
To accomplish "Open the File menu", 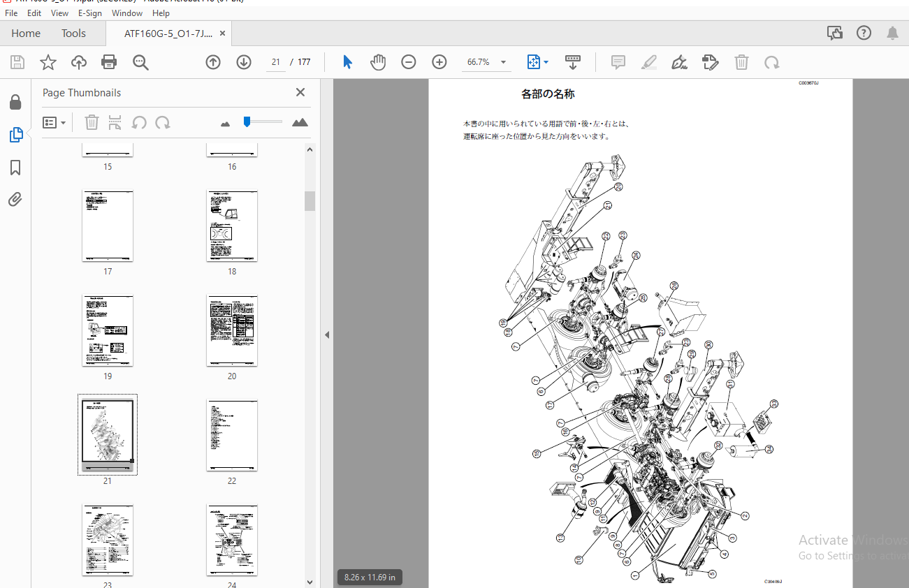I will [x=12, y=13].
